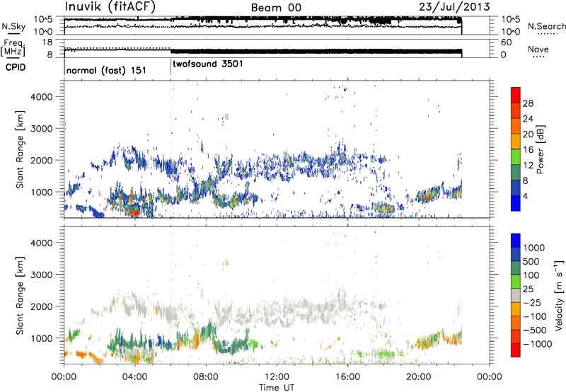Screen dimensions: 566x392
Task: Click the 'Inuvik (fitACF)' title
Action: click(x=110, y=6)
